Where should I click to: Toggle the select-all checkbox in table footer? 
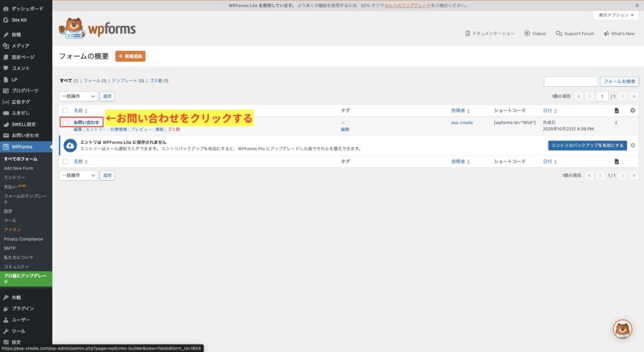point(65,162)
